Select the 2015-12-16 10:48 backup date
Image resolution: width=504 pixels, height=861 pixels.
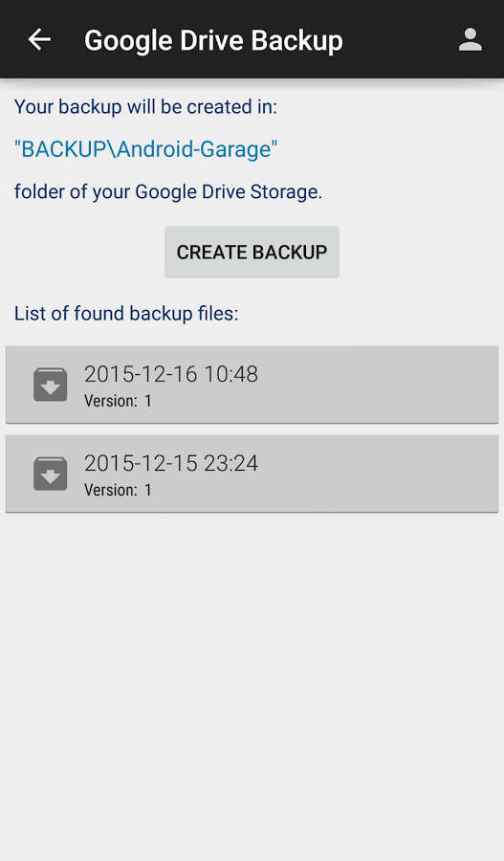click(x=171, y=374)
